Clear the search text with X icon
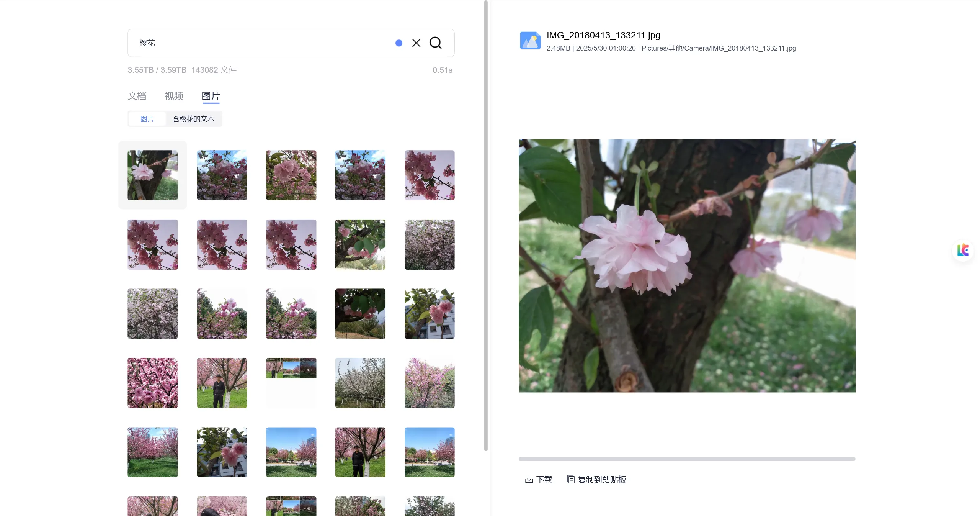 pos(416,43)
